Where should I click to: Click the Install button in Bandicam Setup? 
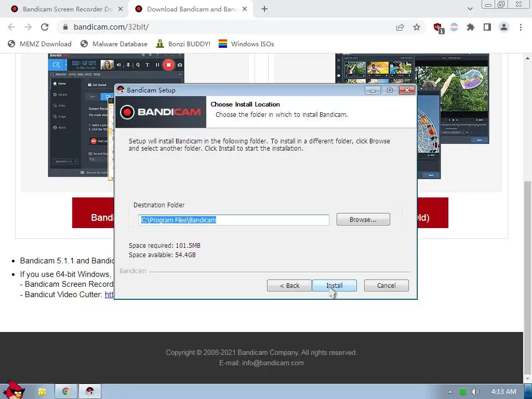(334, 285)
